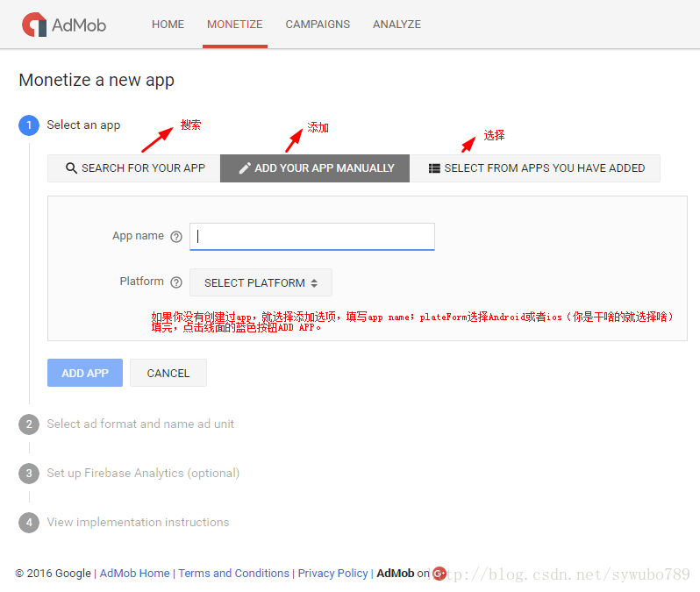Click the CANCEL button
This screenshot has height=592, width=700.
click(168, 373)
